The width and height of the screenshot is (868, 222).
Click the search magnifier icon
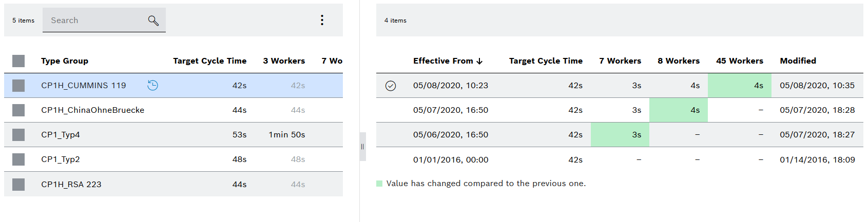pos(153,21)
